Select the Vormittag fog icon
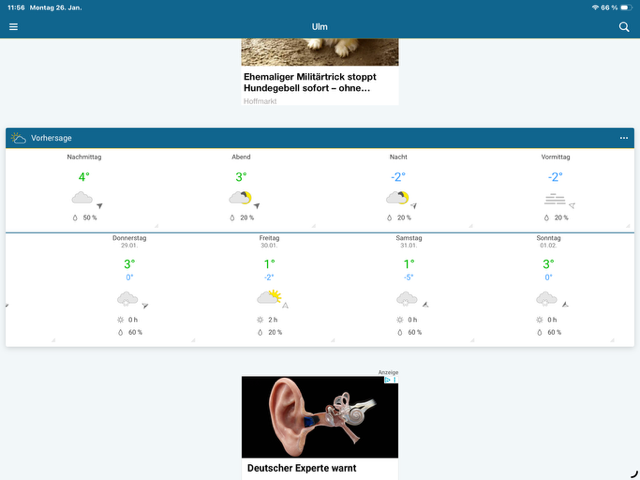This screenshot has height=480, width=640. pyautogui.click(x=555, y=199)
